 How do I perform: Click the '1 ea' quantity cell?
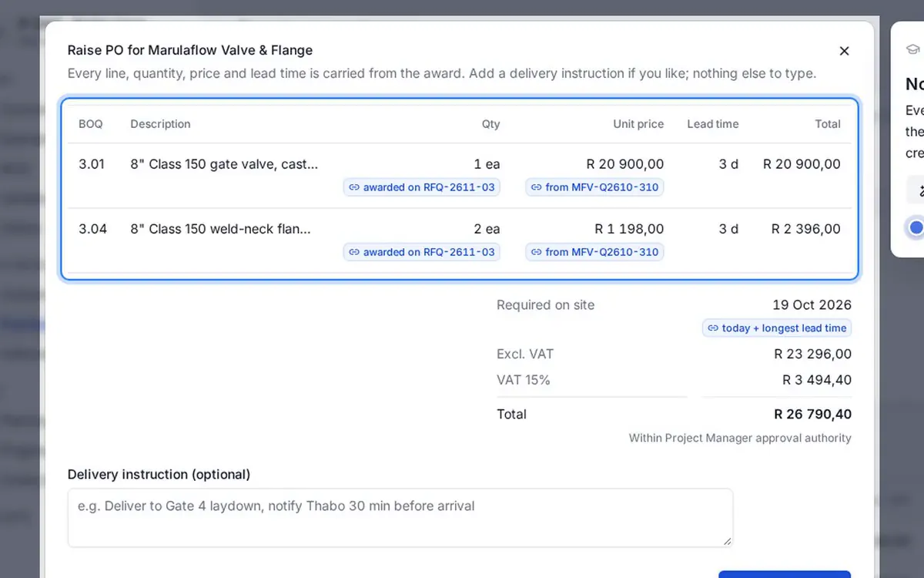point(487,164)
